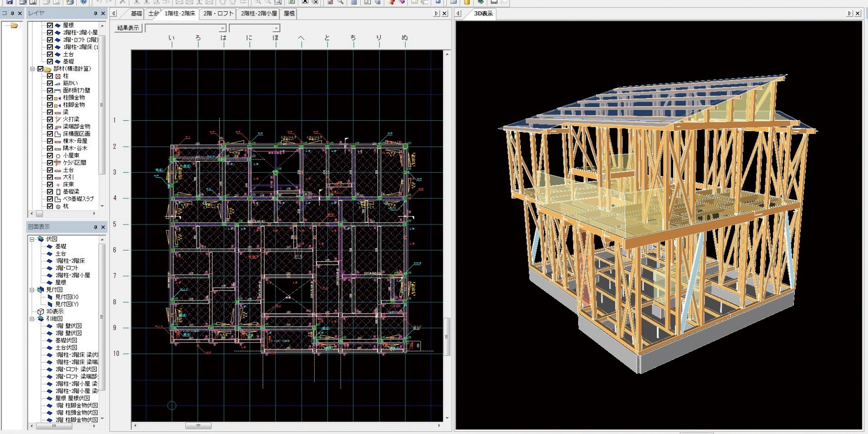Switch to the 2階・ロフト tab
Viewport: 868px width, 434px height.
pos(218,14)
